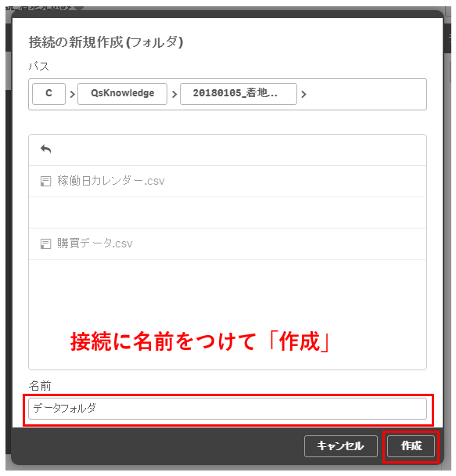
Task: Click the 名前 field containing データフォルダ
Action: pyautogui.click(x=228, y=409)
